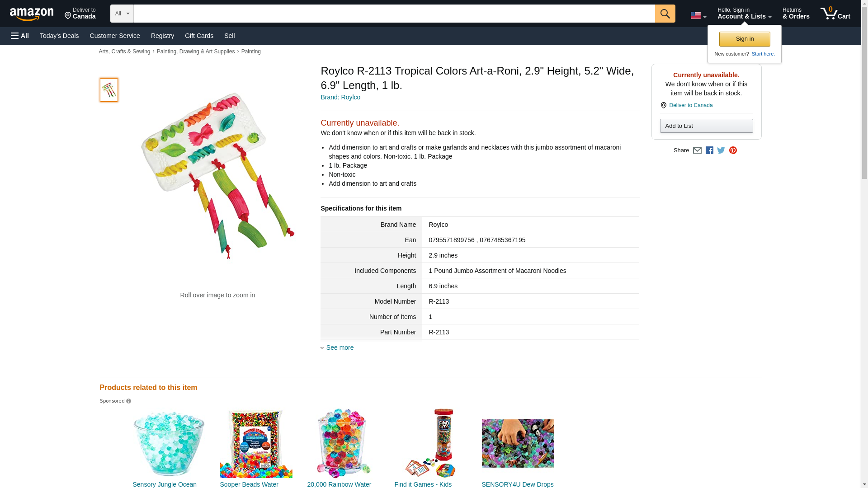Image resolution: width=868 pixels, height=488 pixels.
Task: Open the shopping cart
Action: click(x=835, y=13)
